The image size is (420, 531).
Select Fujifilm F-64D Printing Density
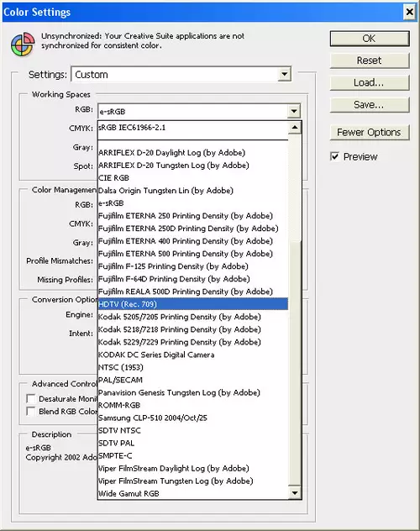tap(193, 279)
